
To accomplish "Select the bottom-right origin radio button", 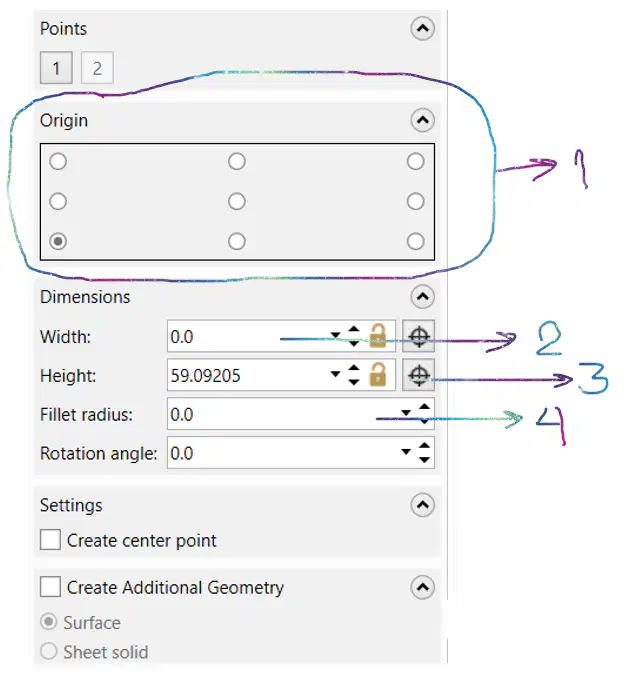I will click(x=415, y=241).
